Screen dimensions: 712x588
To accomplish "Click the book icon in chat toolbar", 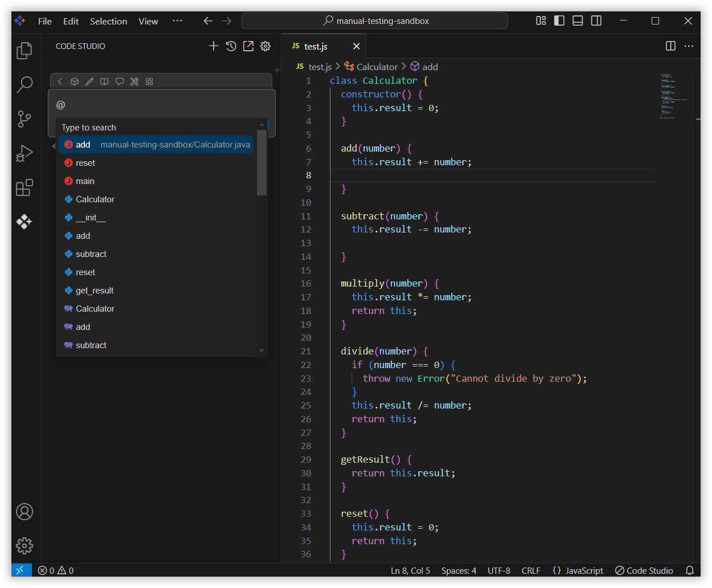I will click(x=104, y=81).
